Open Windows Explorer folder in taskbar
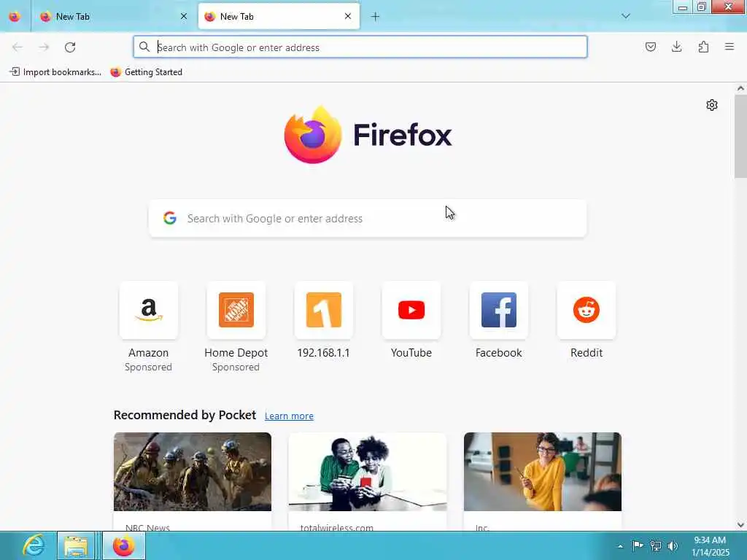 coord(76,545)
